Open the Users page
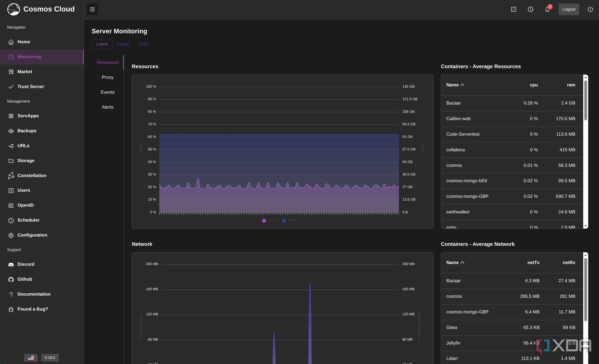The height and width of the screenshot is (364, 599). 42,190
